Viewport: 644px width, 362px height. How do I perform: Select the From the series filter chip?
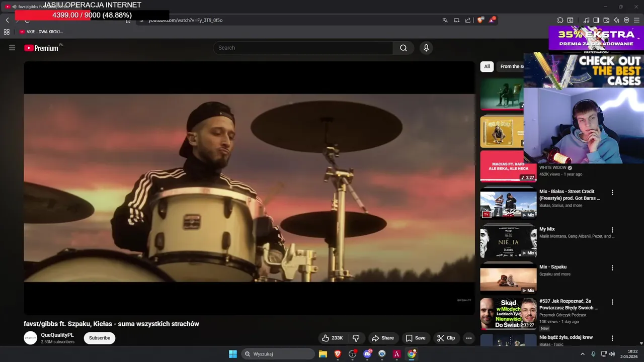(510, 66)
